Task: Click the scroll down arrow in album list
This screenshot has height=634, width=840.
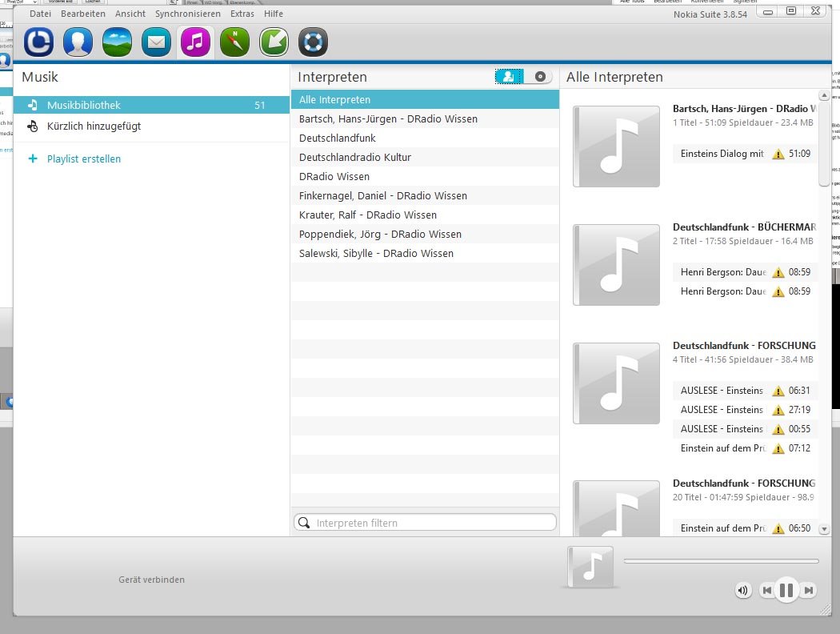Action: pyautogui.click(x=824, y=529)
